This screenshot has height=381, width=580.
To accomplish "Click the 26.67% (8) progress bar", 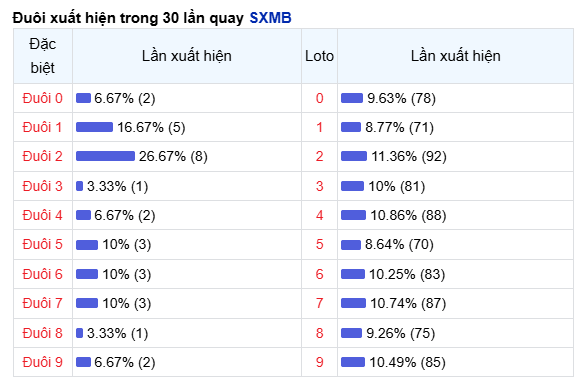I will (105, 156).
